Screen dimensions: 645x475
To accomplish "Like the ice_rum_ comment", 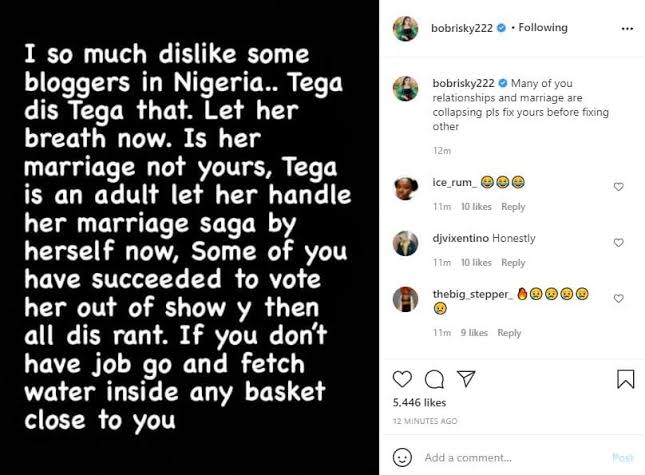I will pos(618,187).
